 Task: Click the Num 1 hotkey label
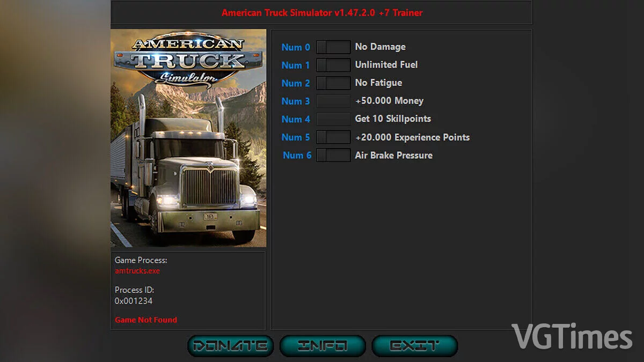tap(296, 65)
